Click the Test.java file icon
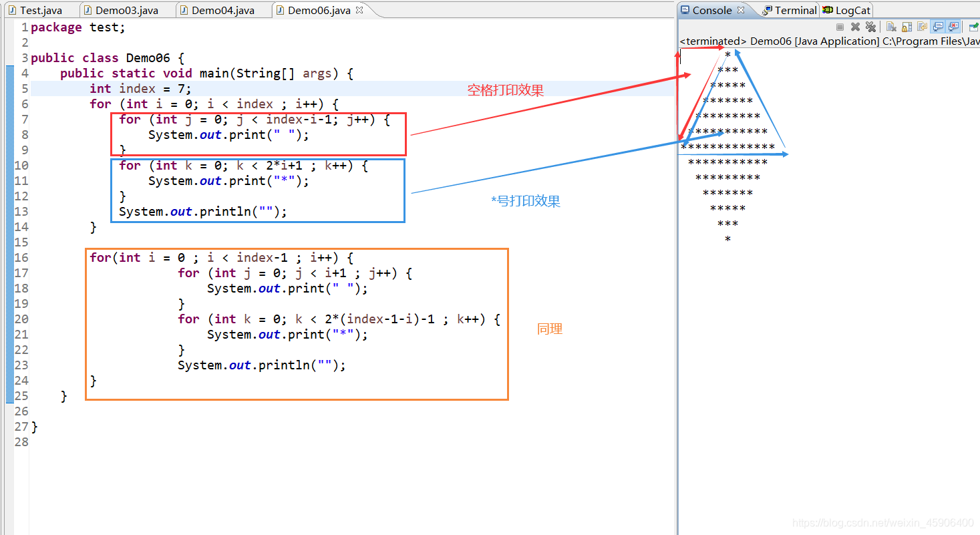 pos(12,10)
